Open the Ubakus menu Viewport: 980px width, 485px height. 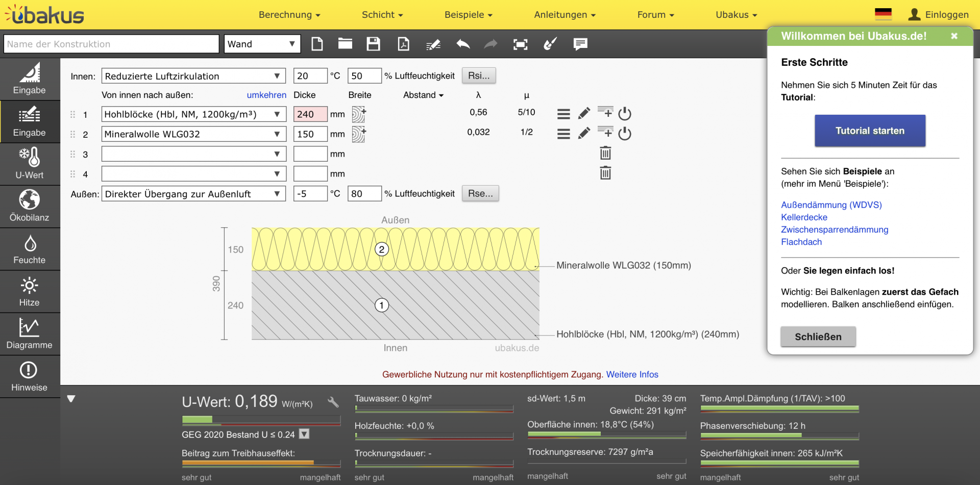coord(737,15)
